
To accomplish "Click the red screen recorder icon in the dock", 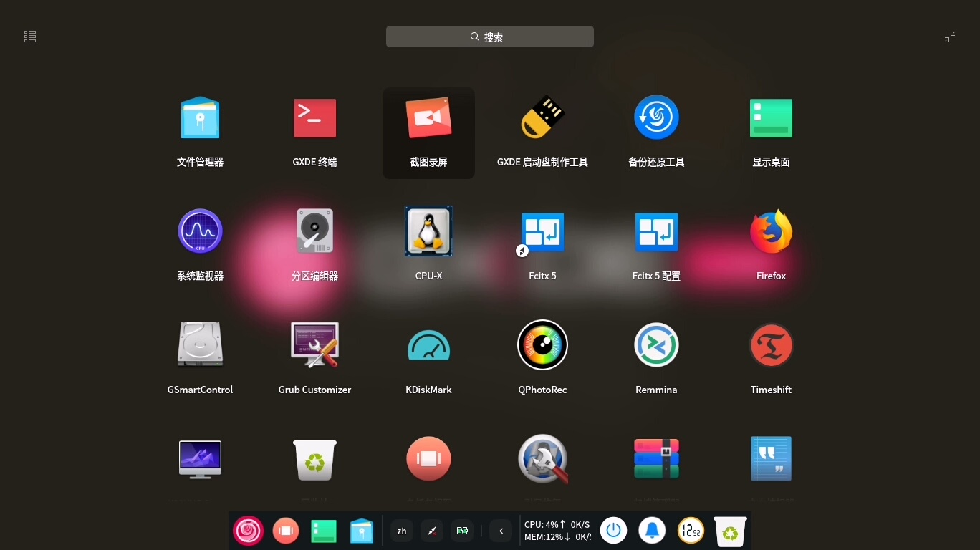I will 286,531.
